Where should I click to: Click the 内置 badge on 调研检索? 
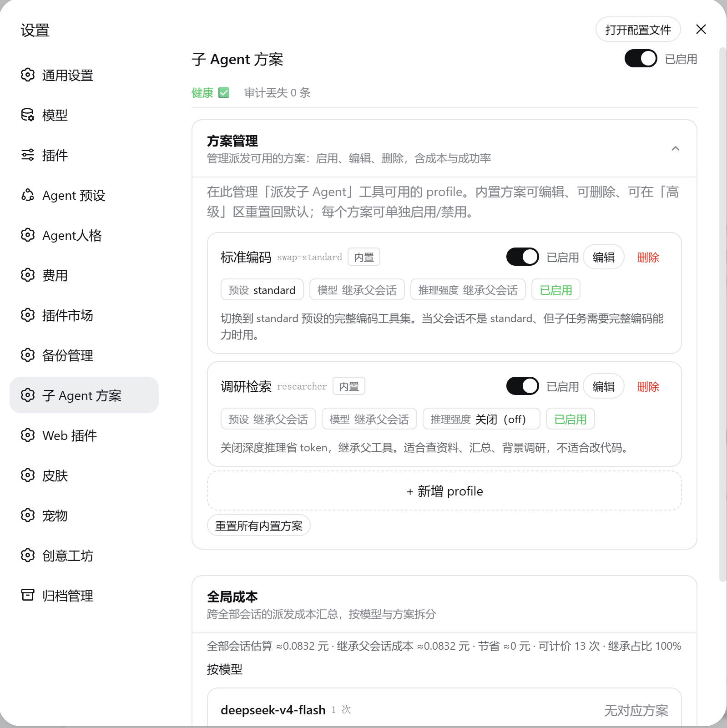(x=349, y=386)
